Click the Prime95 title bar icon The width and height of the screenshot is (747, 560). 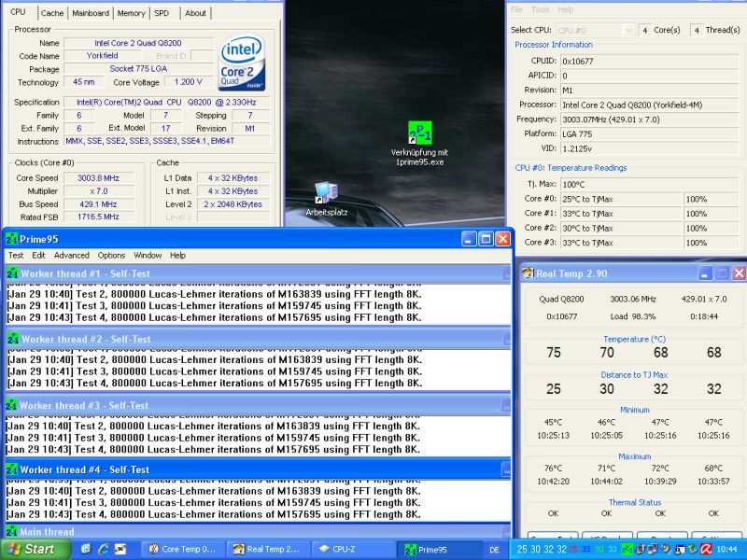[12, 239]
